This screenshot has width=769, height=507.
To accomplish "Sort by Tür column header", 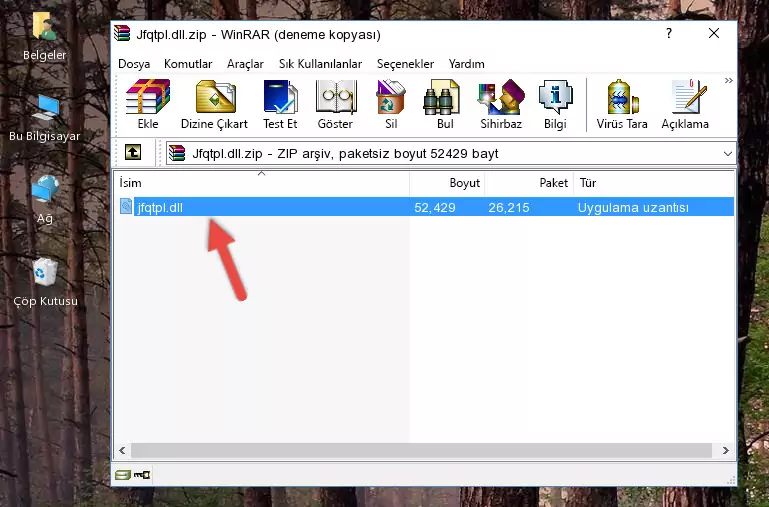I will pos(654,182).
